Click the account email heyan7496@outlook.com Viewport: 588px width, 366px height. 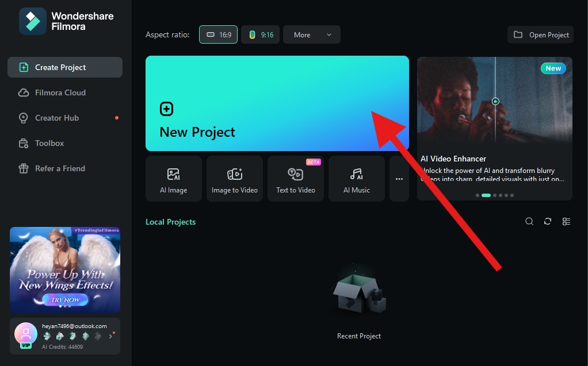point(74,326)
